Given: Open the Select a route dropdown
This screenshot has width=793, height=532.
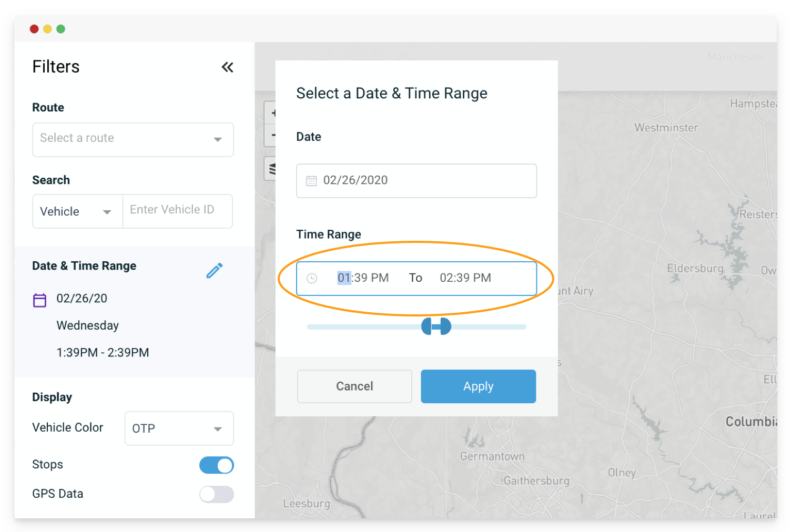Looking at the screenshot, I should [133, 140].
